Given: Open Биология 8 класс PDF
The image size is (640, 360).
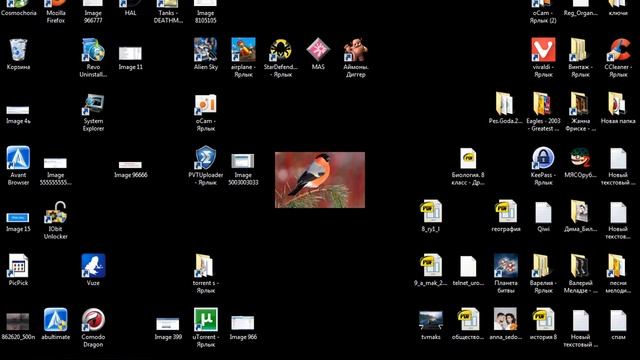Looking at the screenshot, I should point(468,158).
